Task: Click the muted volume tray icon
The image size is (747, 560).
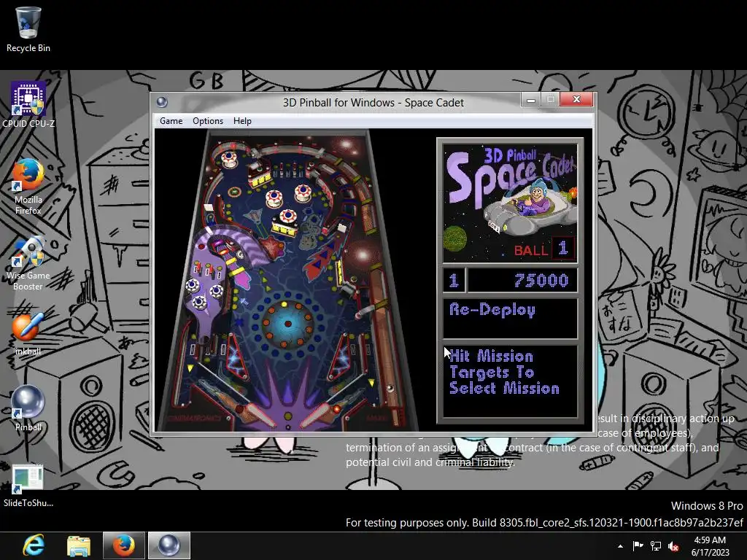Action: point(673,546)
